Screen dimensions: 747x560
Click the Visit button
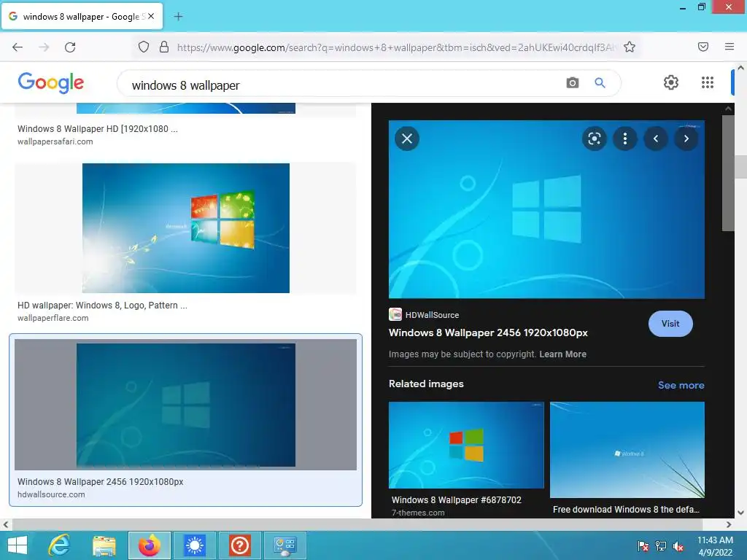[x=670, y=324]
